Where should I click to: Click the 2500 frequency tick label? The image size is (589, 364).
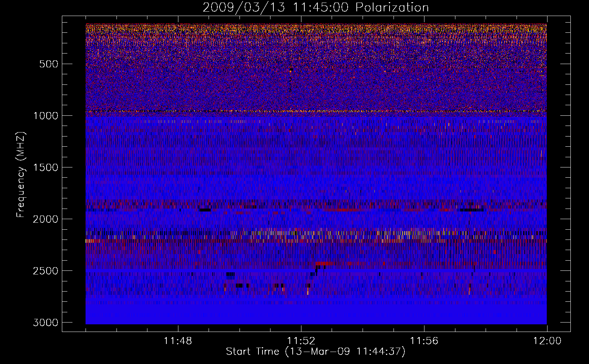[46, 271]
